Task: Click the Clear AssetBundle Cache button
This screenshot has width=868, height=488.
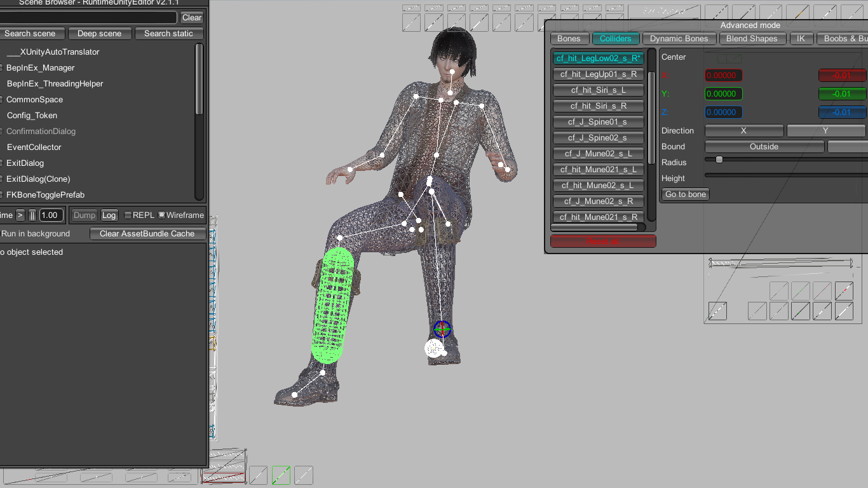Action: tap(147, 234)
